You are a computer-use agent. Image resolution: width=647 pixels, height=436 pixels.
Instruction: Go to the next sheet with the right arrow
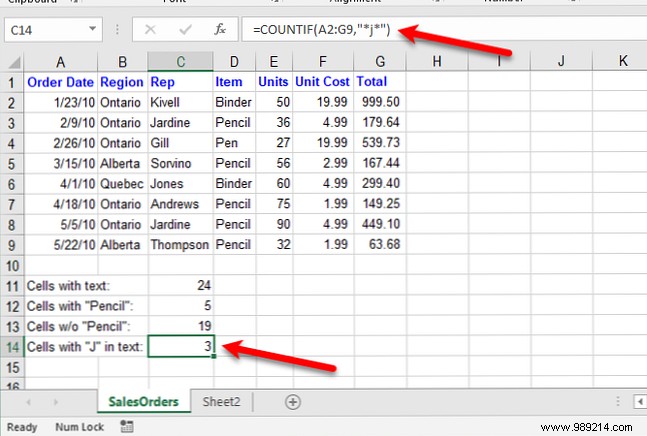[x=56, y=402]
